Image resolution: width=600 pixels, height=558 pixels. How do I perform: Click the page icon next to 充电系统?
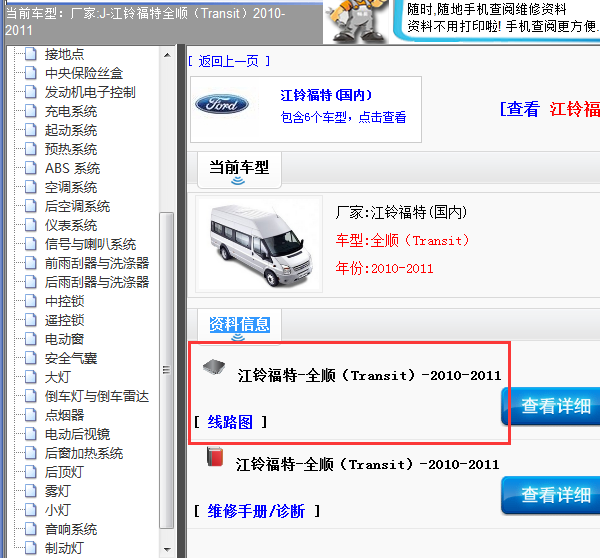coord(31,111)
